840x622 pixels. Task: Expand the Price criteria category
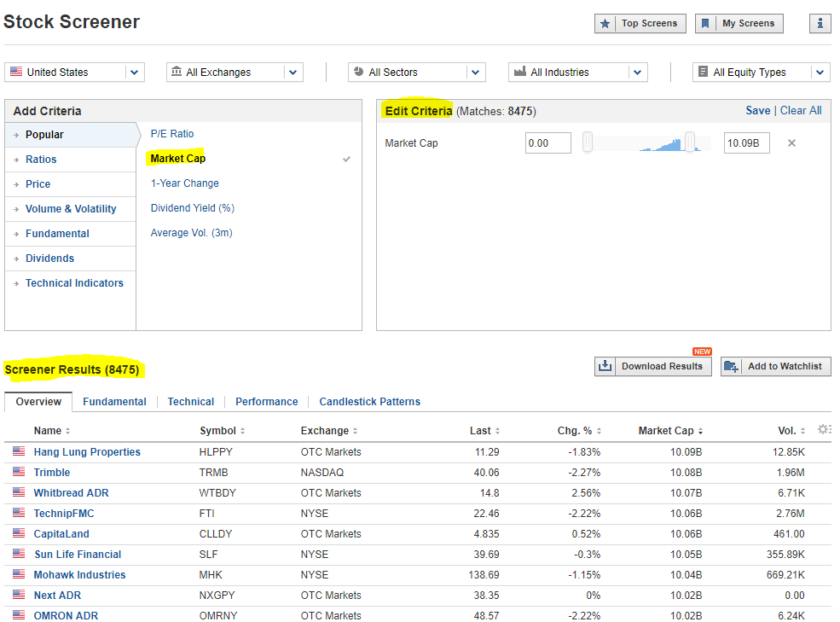pos(70,184)
